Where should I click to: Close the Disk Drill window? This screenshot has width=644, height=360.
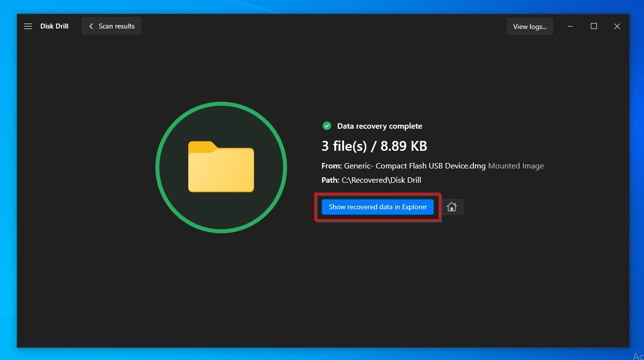(x=617, y=26)
